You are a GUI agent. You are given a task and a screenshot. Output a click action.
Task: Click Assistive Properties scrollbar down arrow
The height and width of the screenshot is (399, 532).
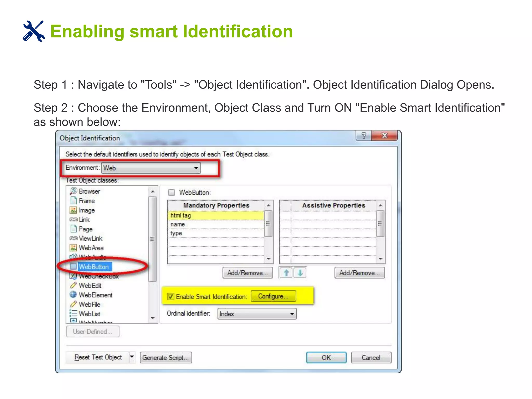click(x=381, y=259)
